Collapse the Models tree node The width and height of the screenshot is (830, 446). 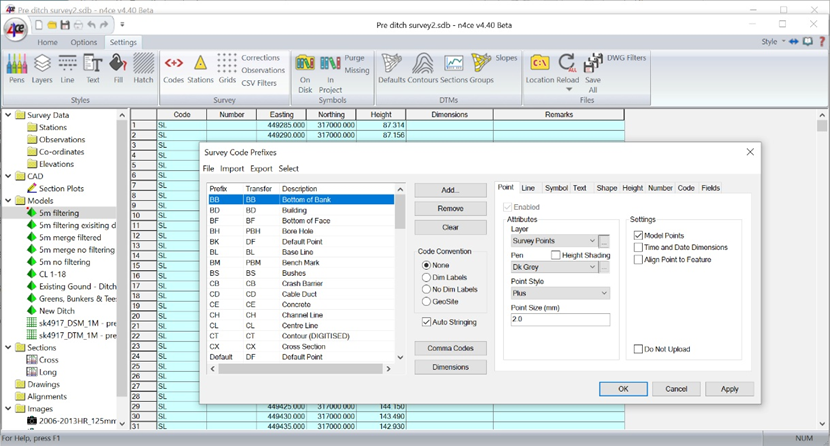(x=8, y=201)
